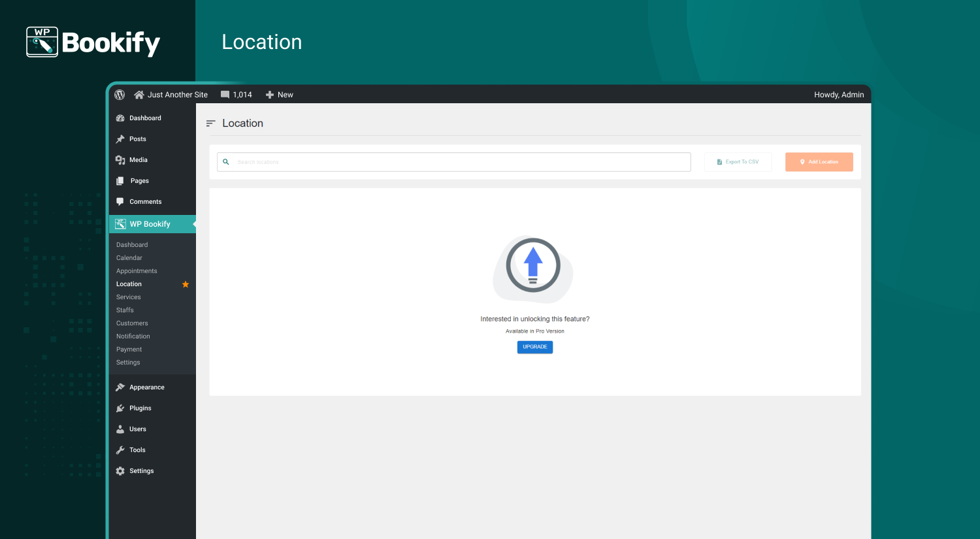Click the star icon next to Location
The width and height of the screenshot is (980, 539).
(185, 284)
